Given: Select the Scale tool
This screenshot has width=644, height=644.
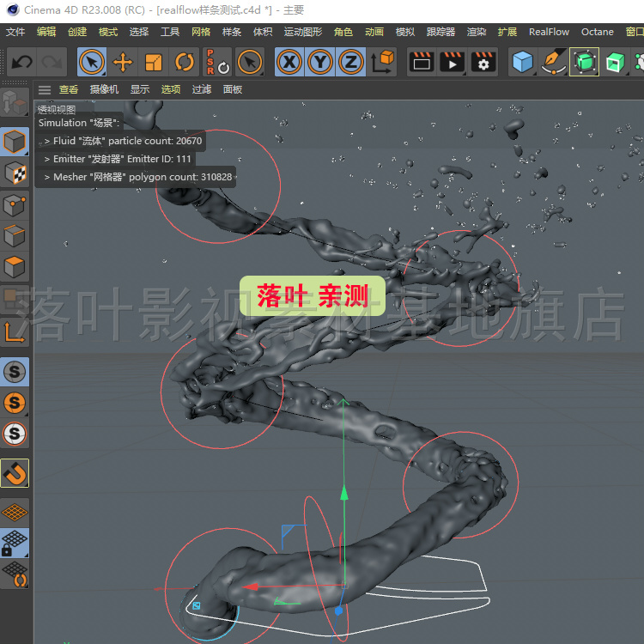Looking at the screenshot, I should pyautogui.click(x=153, y=63).
